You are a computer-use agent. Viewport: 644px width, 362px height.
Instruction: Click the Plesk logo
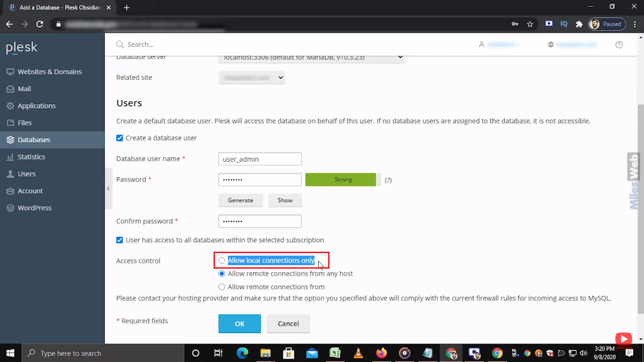click(x=22, y=48)
